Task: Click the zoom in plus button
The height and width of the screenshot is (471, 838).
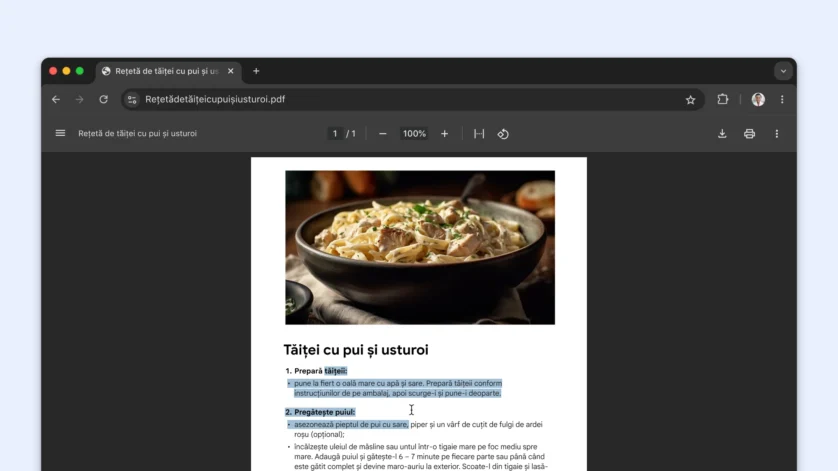Action: [x=445, y=133]
